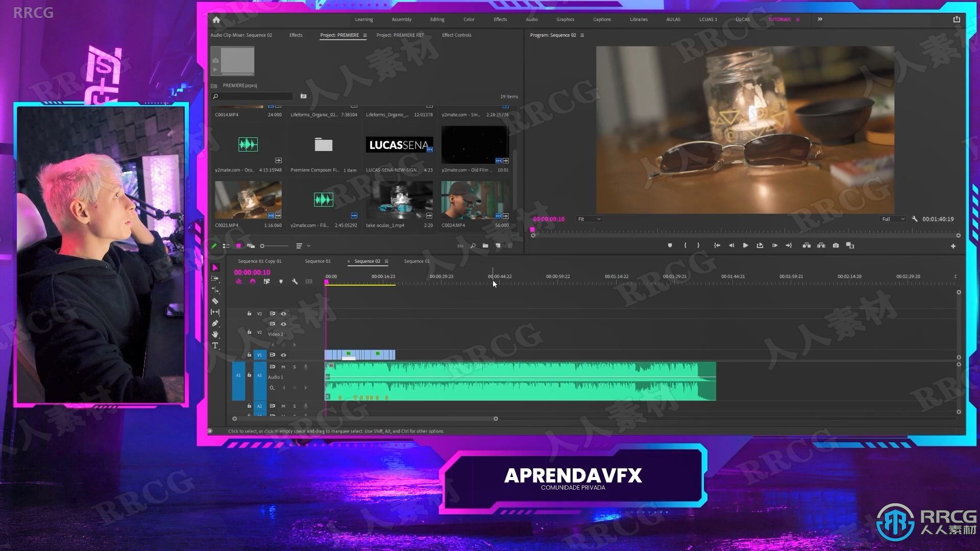Toggle project writable pencil icon
The height and width of the screenshot is (551, 980).
(x=214, y=246)
